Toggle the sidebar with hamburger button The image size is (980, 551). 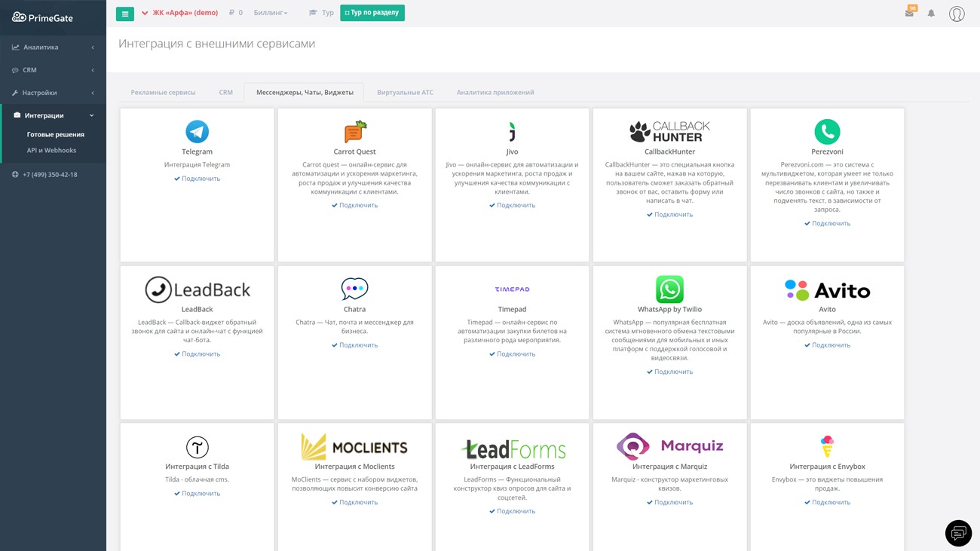click(125, 14)
